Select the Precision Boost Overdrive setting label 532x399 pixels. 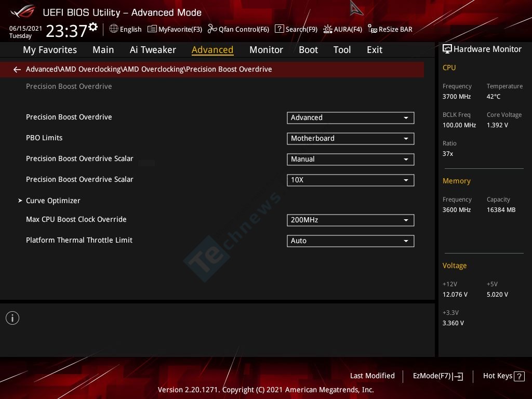pos(69,117)
